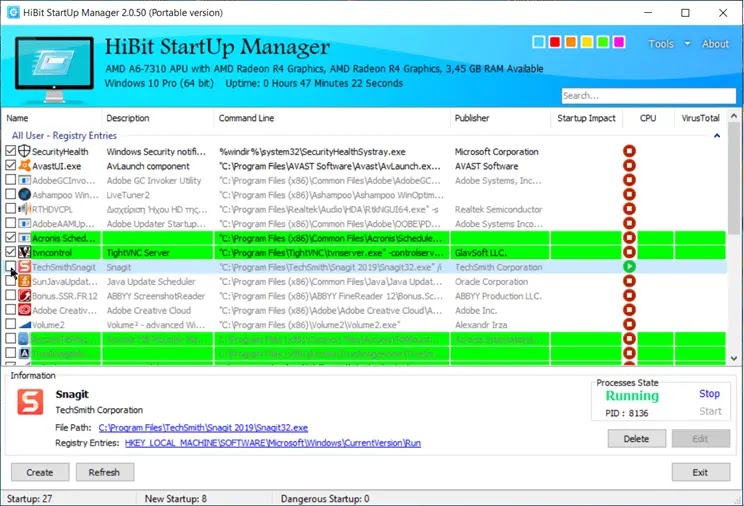The image size is (744, 506).
Task: Open the HKEY_LOCAL_MACHINE registry entry link
Action: [x=273, y=443]
